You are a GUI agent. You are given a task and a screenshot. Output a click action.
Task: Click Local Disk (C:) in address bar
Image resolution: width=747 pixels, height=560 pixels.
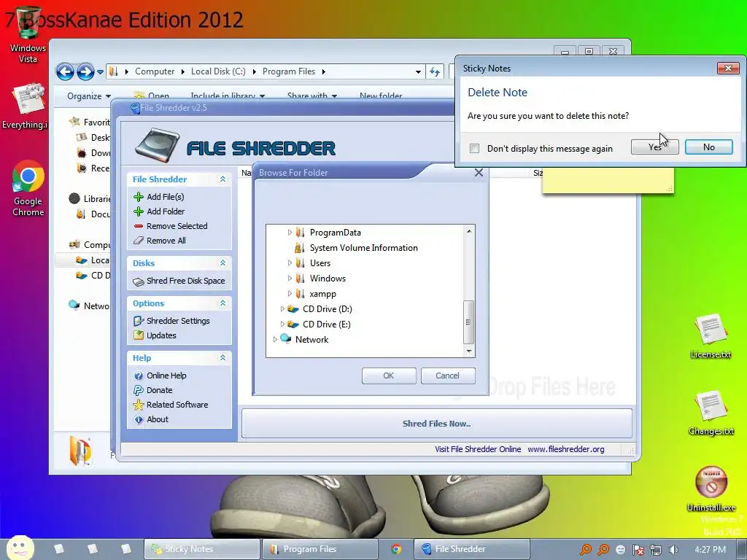click(x=218, y=71)
